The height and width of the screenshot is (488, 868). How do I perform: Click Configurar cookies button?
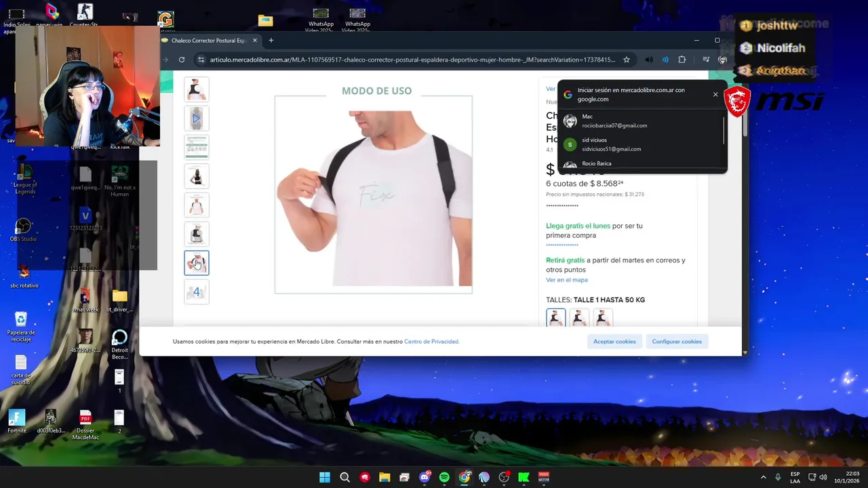click(677, 342)
